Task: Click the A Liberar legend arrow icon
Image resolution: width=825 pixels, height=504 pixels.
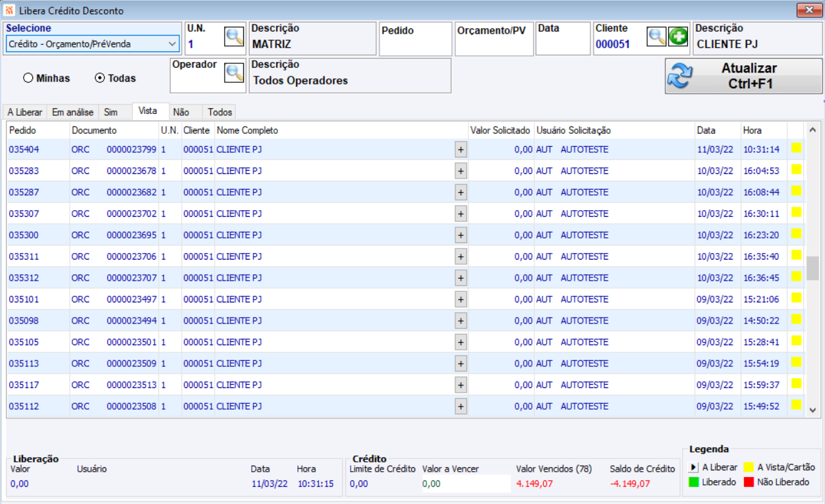Action: (x=693, y=467)
